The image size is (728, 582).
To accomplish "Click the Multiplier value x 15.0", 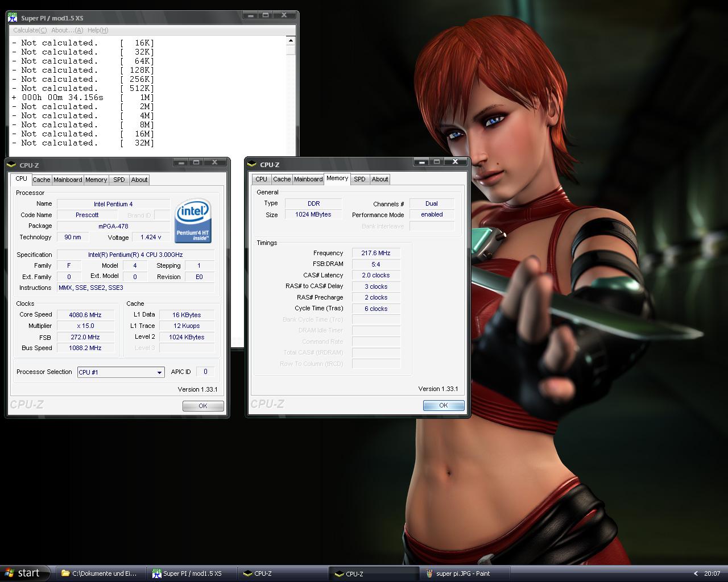I will [84, 326].
